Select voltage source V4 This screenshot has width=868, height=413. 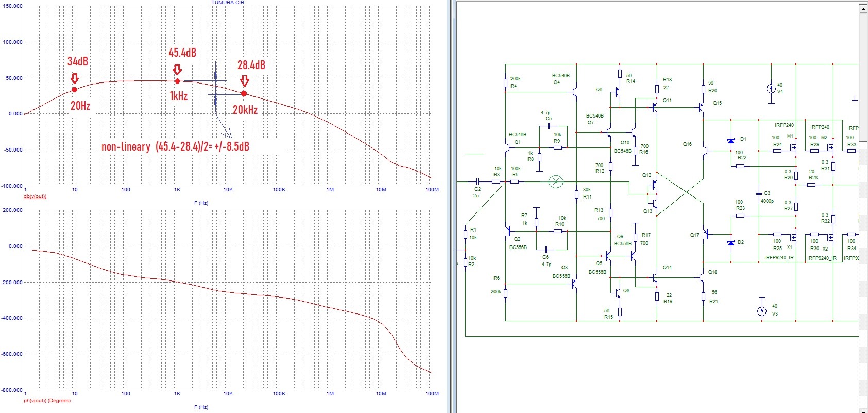[771, 89]
